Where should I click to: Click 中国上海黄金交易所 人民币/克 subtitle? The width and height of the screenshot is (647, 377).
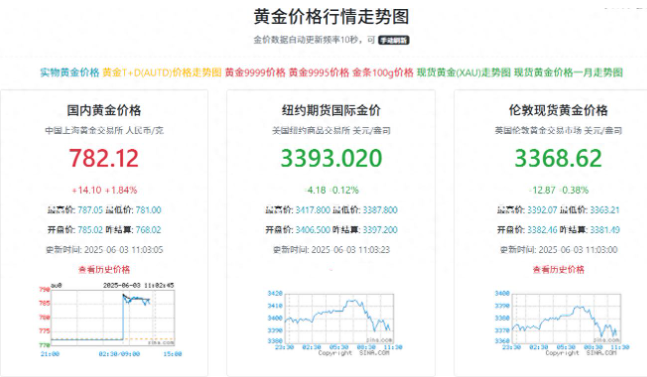[x=104, y=130]
